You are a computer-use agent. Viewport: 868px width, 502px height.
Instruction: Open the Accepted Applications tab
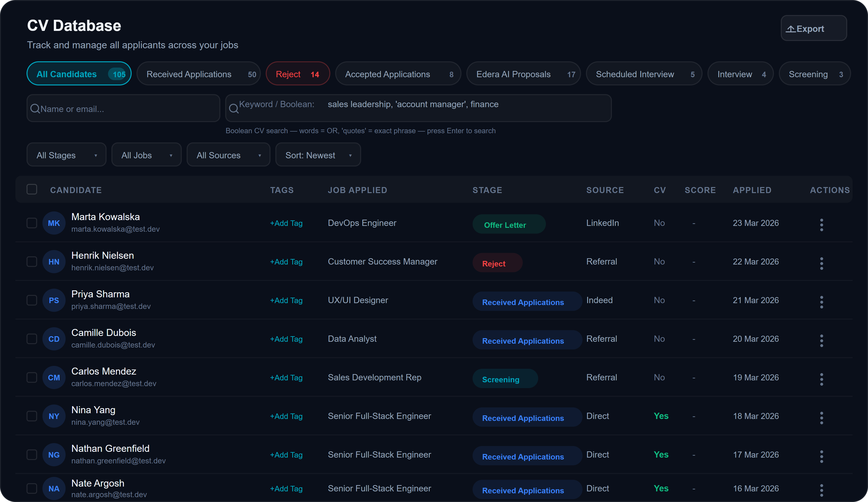click(398, 74)
